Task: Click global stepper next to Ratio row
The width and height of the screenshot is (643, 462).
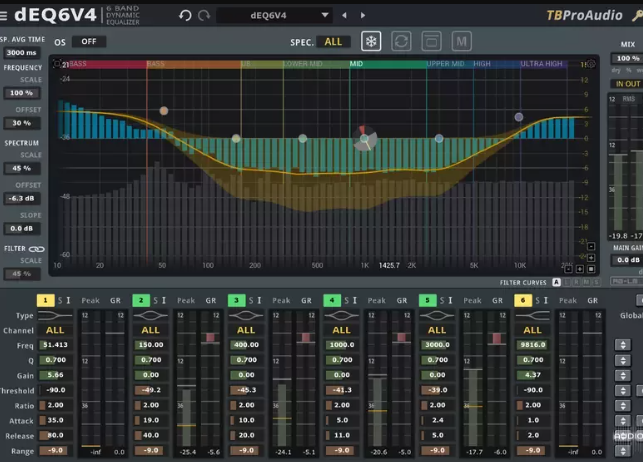Action: click(623, 406)
